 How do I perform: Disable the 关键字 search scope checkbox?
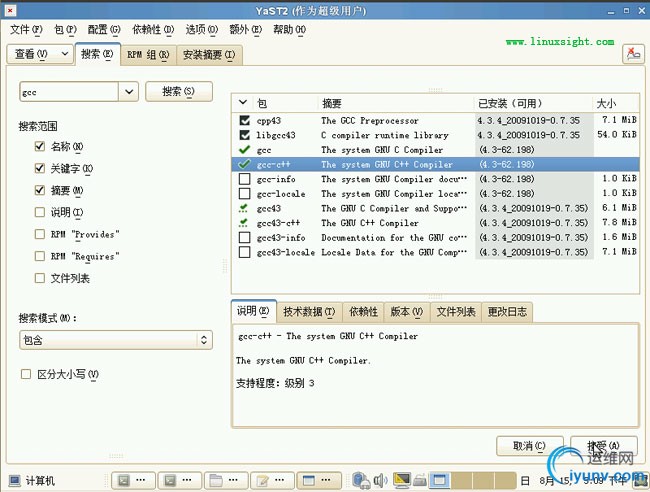pos(40,168)
